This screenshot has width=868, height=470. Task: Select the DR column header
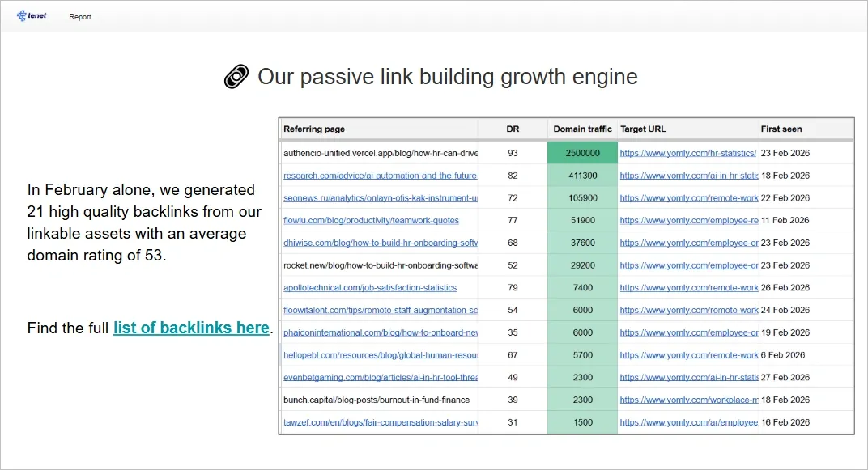513,129
